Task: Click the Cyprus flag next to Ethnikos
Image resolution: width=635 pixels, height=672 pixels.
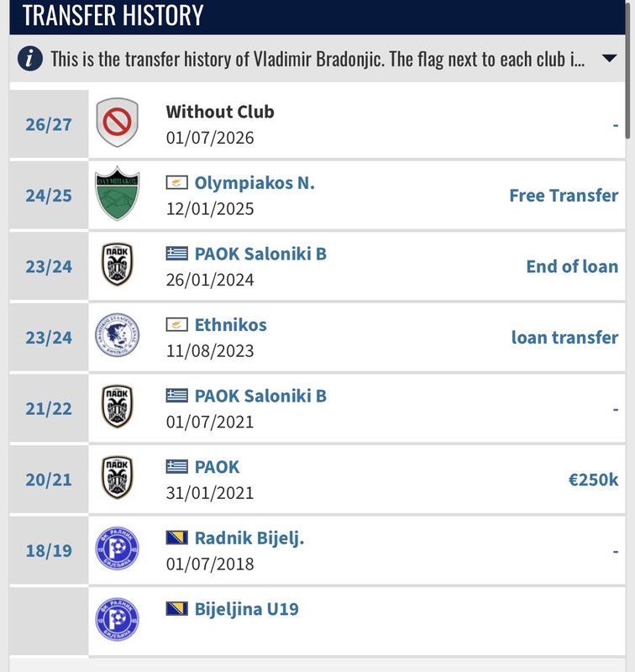Action: coord(177,325)
